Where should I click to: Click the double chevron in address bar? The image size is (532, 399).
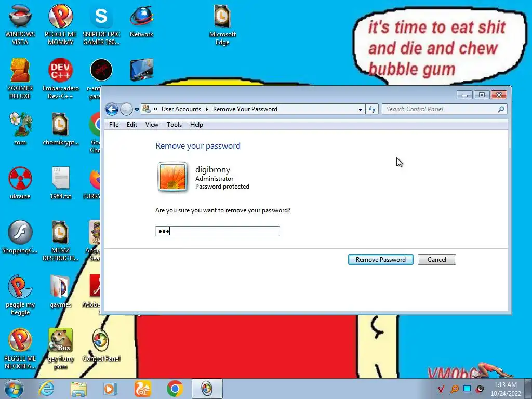tap(155, 109)
